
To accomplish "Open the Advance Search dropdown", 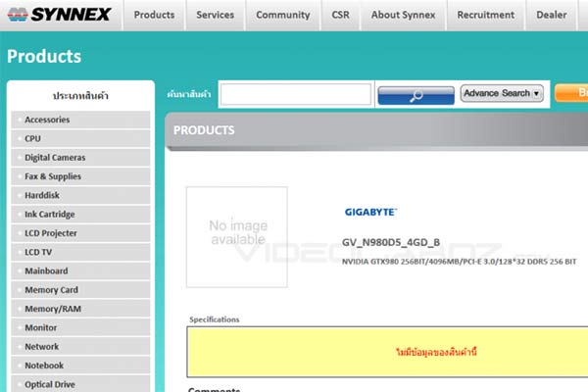I will tap(502, 93).
